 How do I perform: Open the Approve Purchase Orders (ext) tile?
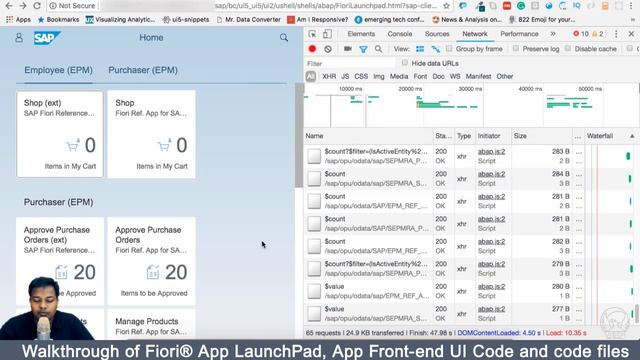click(x=60, y=261)
